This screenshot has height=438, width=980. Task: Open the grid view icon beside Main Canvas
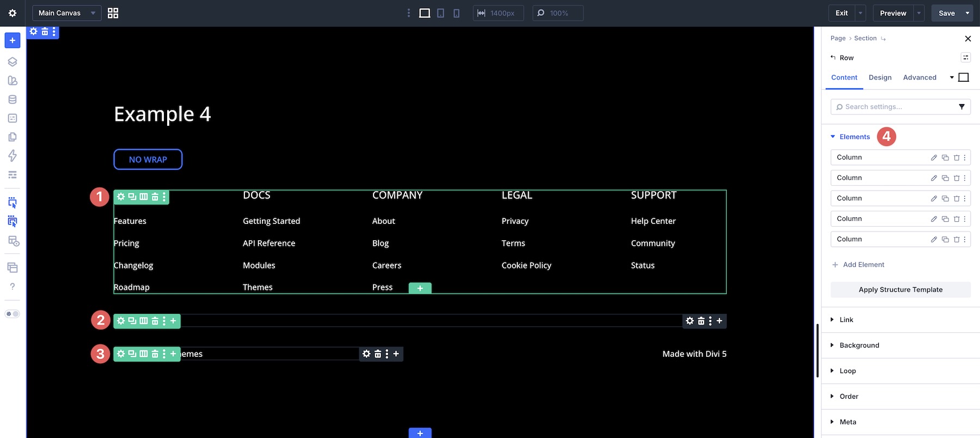click(x=113, y=13)
